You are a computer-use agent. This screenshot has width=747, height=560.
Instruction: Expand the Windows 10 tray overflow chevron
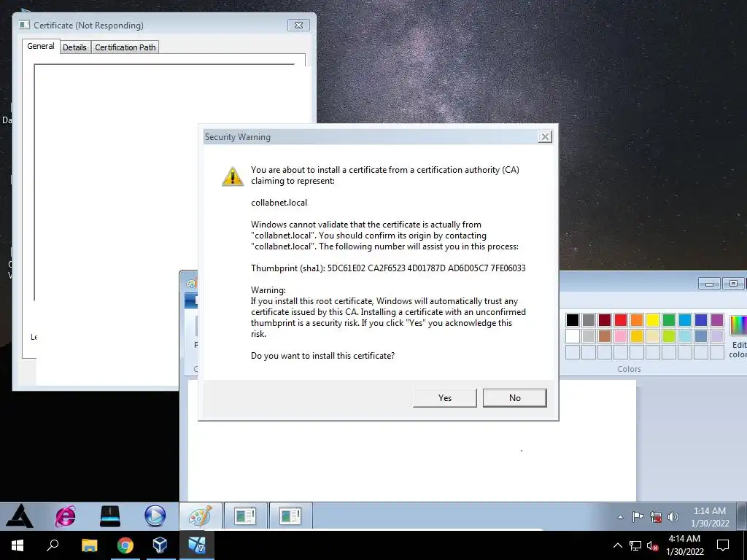pyautogui.click(x=617, y=545)
